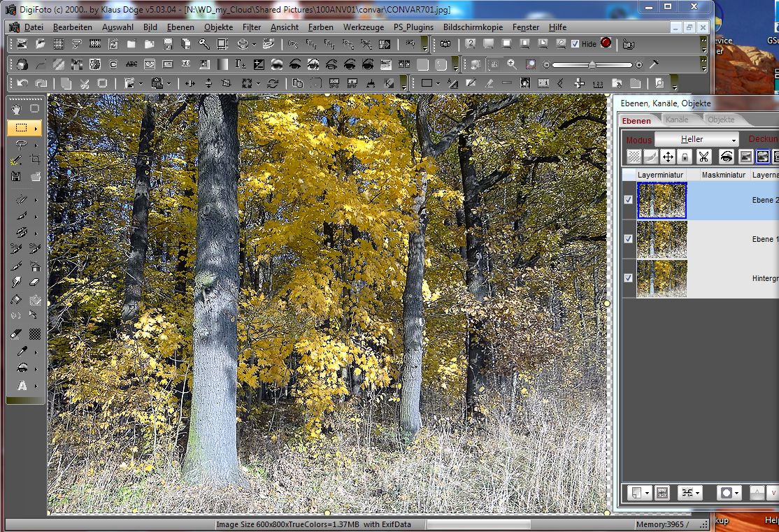
Task: Switch to the Kanäle tab
Action: 677,120
